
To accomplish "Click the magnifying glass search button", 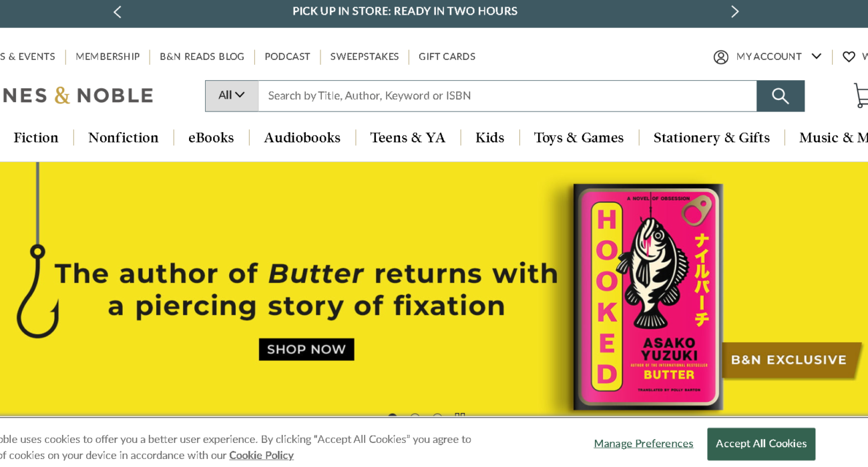I will 780,96.
